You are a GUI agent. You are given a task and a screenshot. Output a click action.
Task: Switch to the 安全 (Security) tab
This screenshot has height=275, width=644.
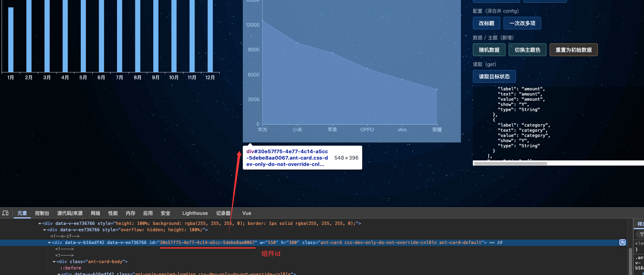coord(166,213)
